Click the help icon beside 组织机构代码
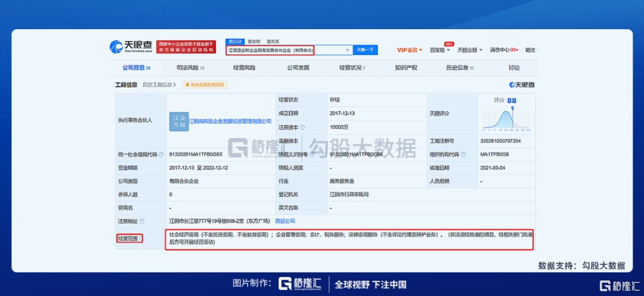The width and height of the screenshot is (644, 296). pyautogui.click(x=463, y=155)
